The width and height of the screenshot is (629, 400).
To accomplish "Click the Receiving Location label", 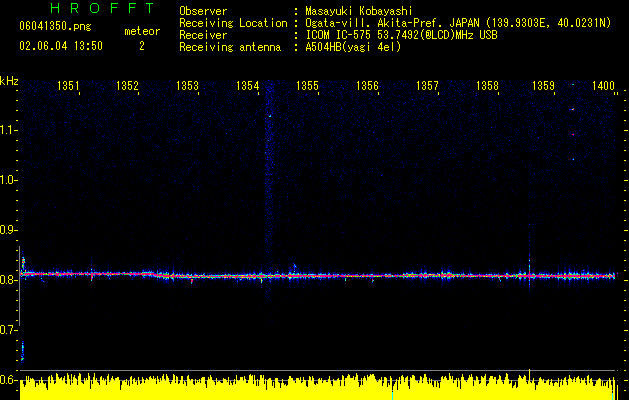I will 233,23.
